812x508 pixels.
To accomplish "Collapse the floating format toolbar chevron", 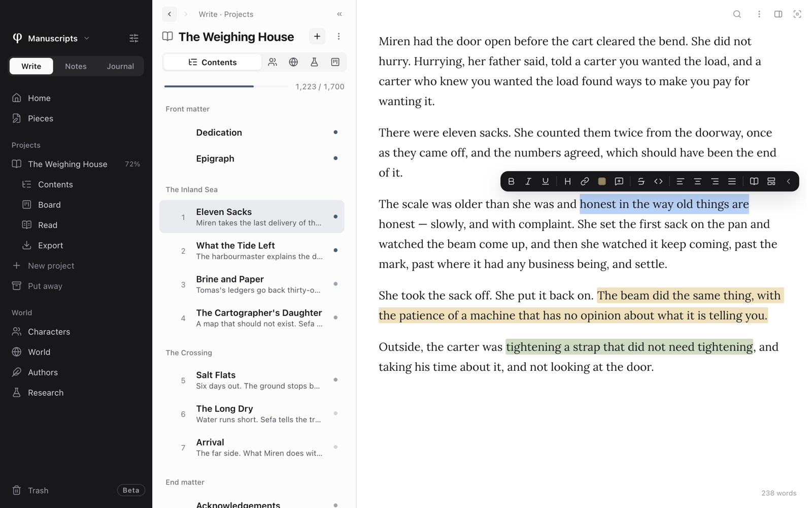I will coord(789,181).
